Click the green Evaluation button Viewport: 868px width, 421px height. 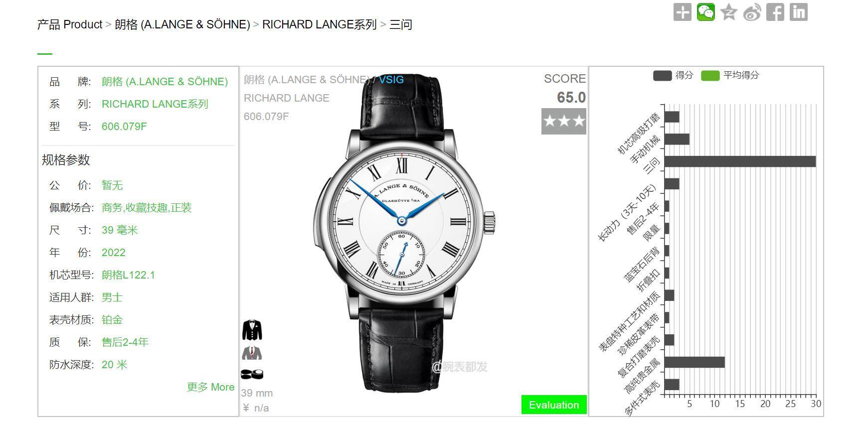pos(554,405)
